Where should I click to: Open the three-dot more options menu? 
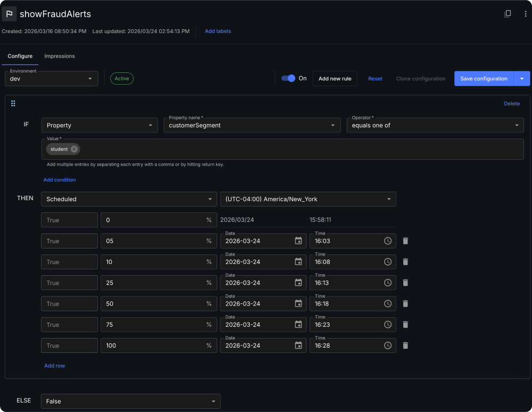coord(526,14)
